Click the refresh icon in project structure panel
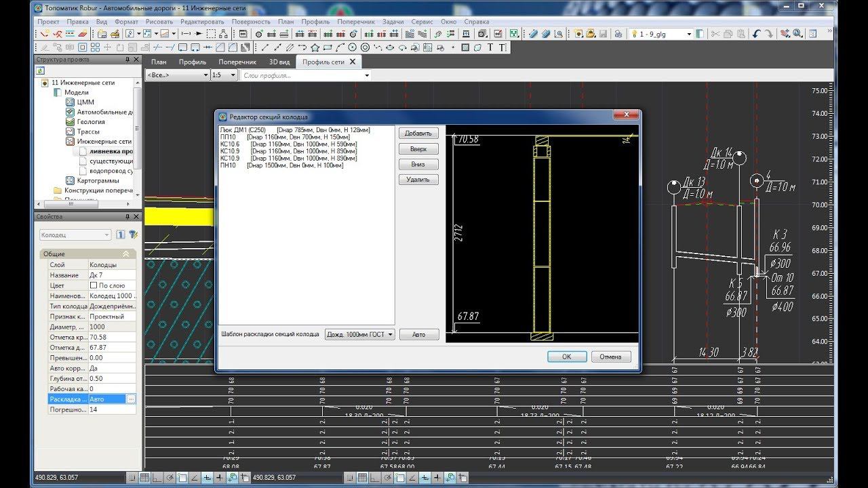 pyautogui.click(x=40, y=70)
